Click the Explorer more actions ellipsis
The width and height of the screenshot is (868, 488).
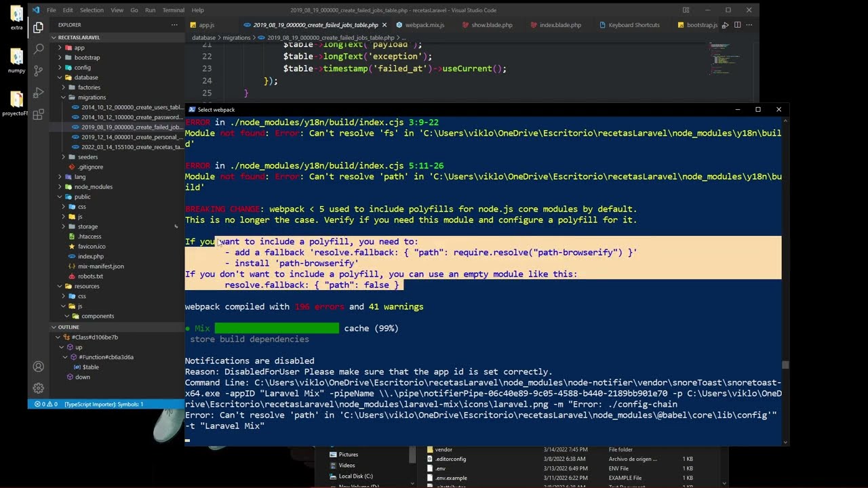[174, 25]
